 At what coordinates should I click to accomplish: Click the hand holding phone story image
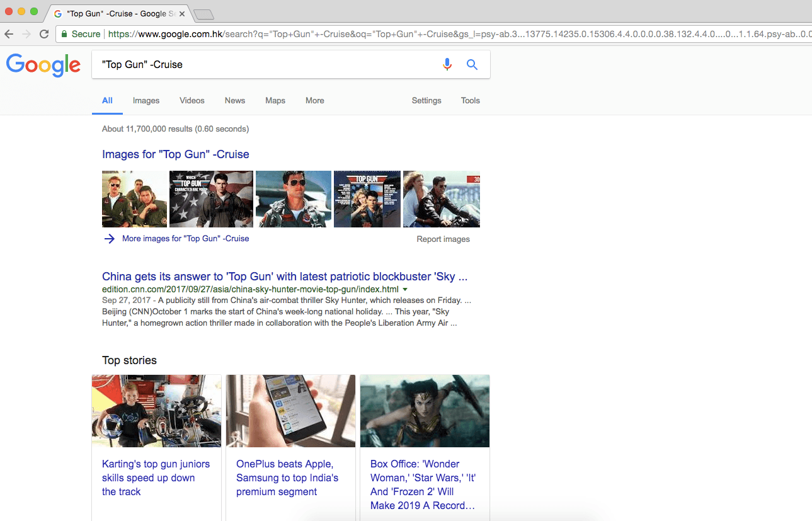(x=290, y=411)
